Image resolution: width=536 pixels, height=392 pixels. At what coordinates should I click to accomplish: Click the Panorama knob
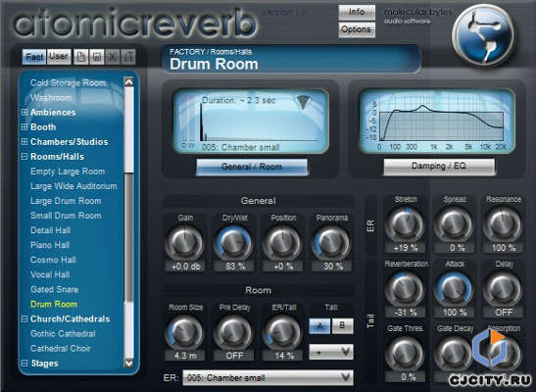[331, 243]
